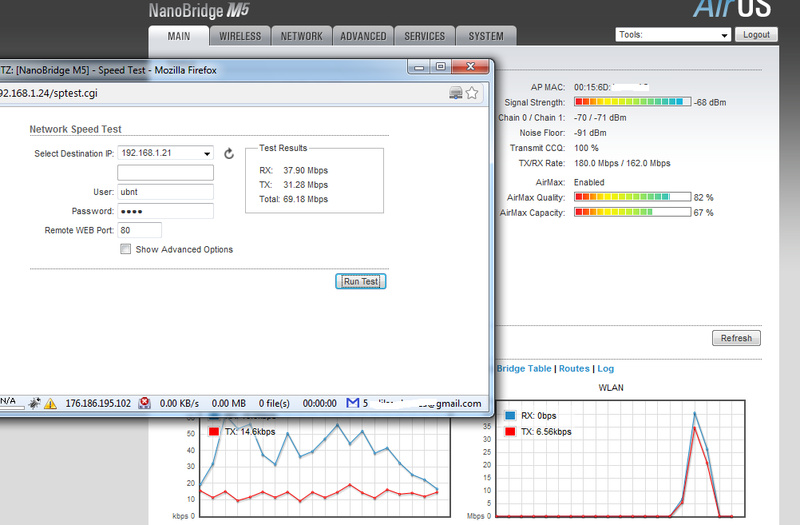The height and width of the screenshot is (525, 800).
Task: Click the RX: 37.90 Mbps result
Action: point(293,170)
